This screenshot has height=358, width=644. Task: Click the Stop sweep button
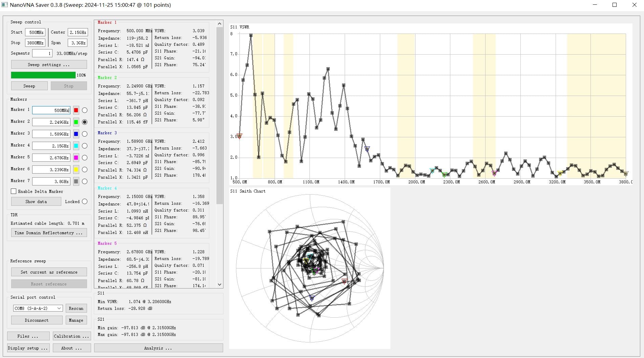point(69,86)
